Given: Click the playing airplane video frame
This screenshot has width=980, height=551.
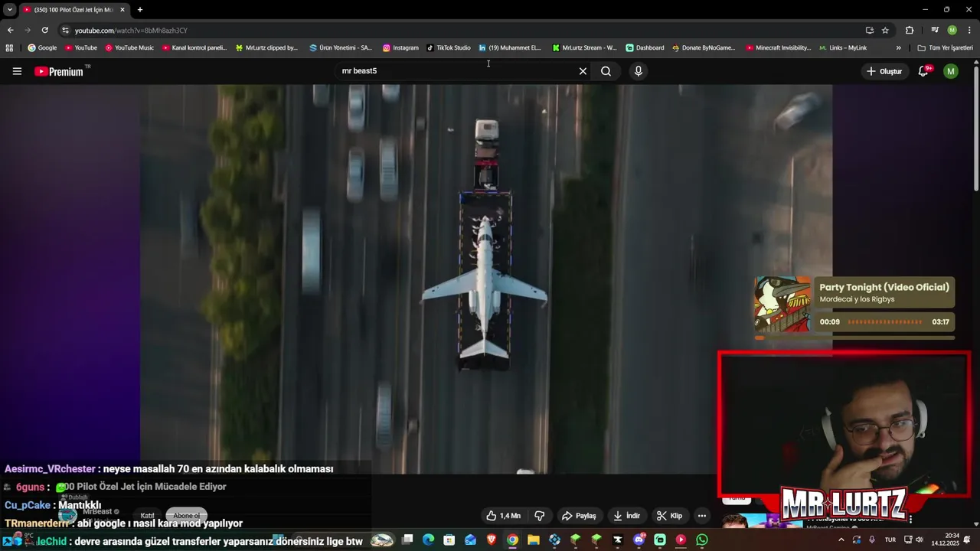Looking at the screenshot, I should click(x=486, y=279).
